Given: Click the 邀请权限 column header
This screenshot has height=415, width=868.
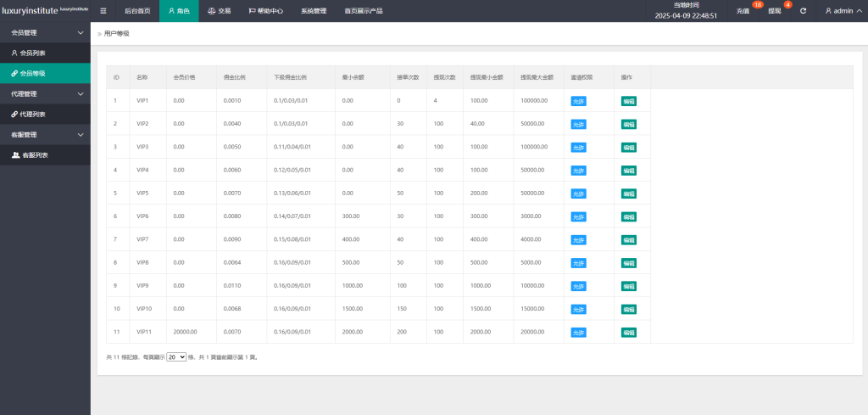Looking at the screenshot, I should [589, 77].
